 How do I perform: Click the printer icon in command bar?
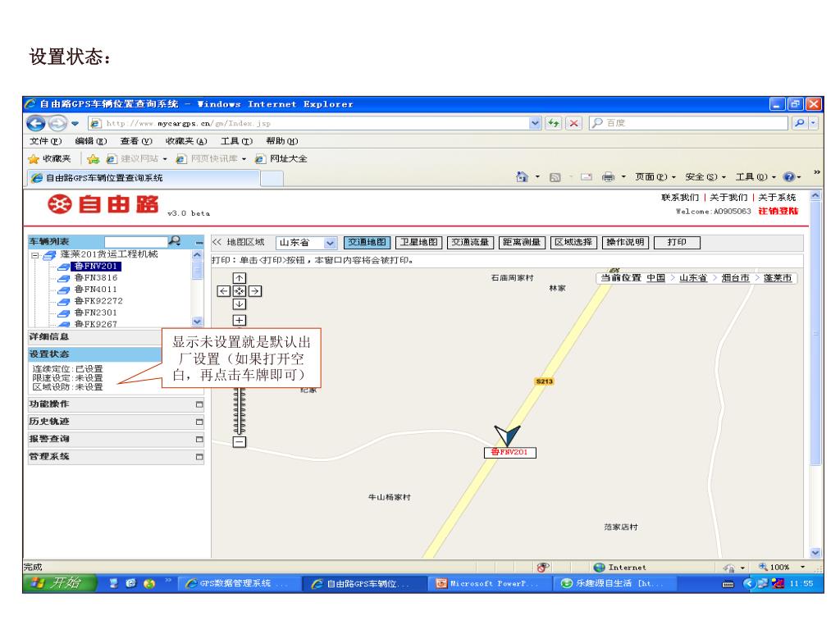608,177
